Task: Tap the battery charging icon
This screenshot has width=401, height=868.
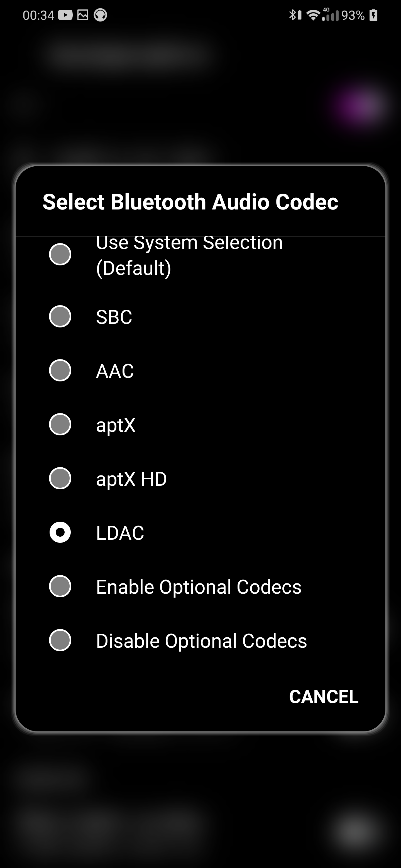Action: tap(373, 15)
